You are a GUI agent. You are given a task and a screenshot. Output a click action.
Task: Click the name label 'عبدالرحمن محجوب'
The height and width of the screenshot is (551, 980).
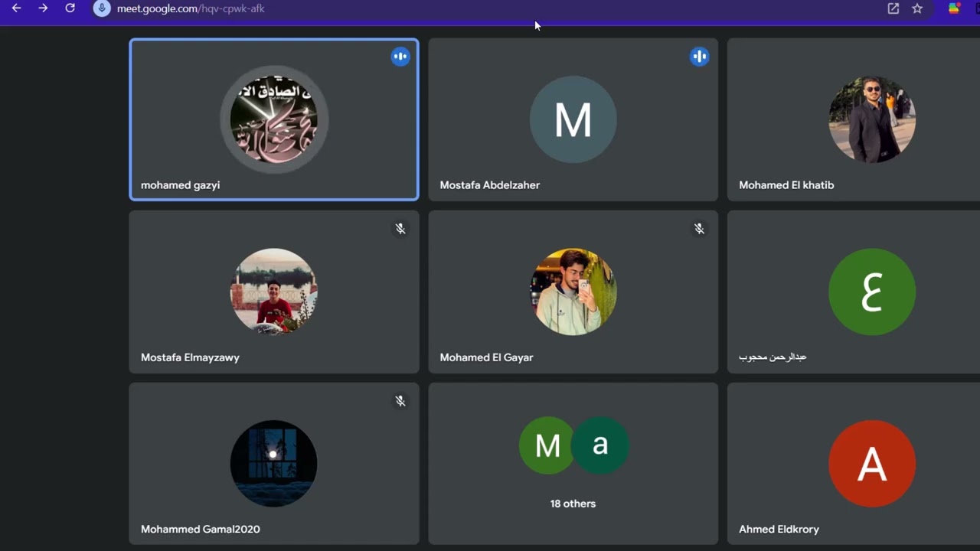[x=773, y=357]
